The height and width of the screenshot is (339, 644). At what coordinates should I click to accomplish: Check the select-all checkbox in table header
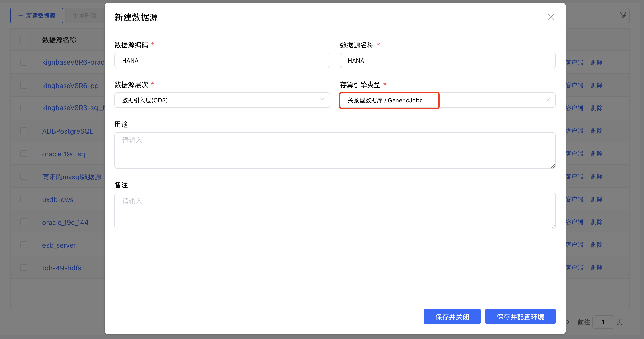pyautogui.click(x=24, y=40)
